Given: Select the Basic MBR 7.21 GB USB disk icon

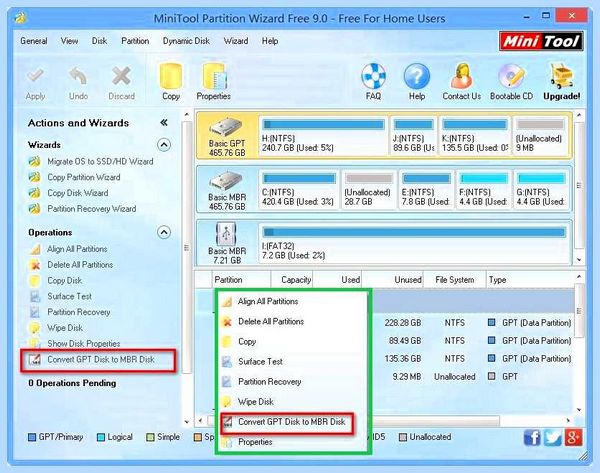Looking at the screenshot, I should 226,234.
